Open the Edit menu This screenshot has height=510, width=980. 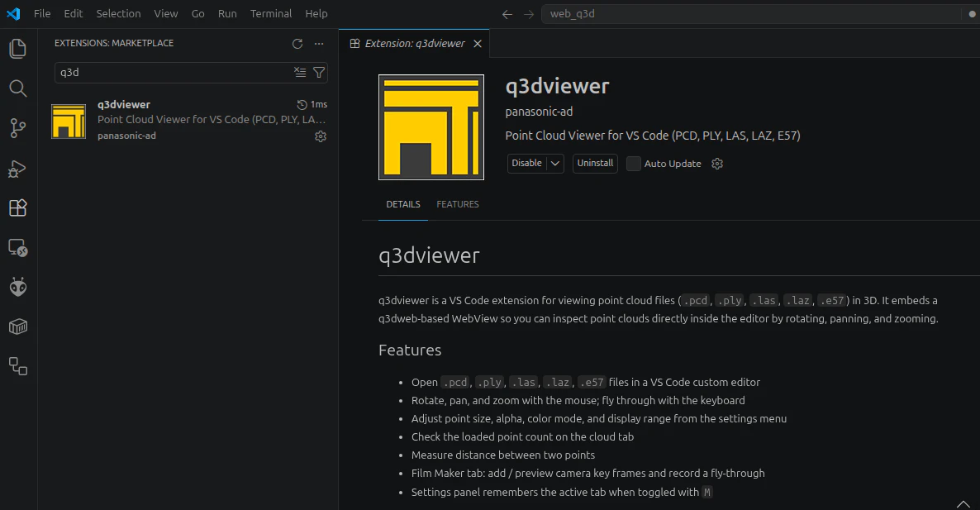click(x=73, y=14)
